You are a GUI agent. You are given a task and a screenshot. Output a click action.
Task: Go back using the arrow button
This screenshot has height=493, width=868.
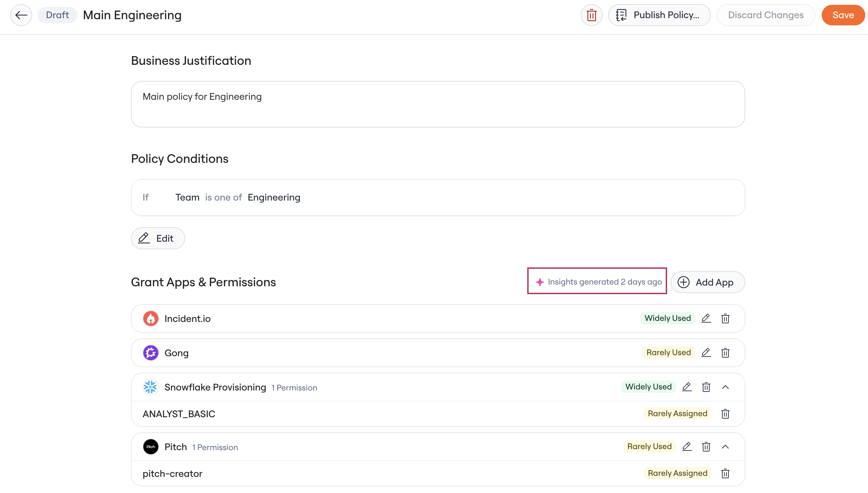coord(21,15)
